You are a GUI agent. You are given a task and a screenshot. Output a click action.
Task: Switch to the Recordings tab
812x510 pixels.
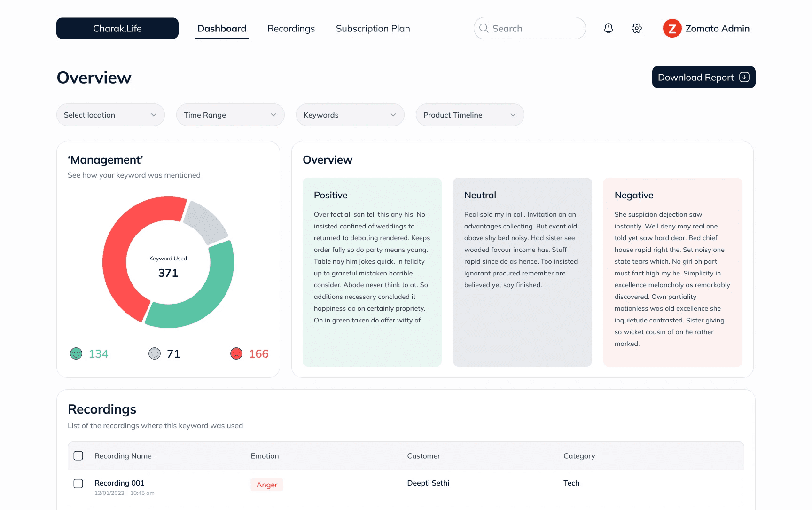coord(291,29)
